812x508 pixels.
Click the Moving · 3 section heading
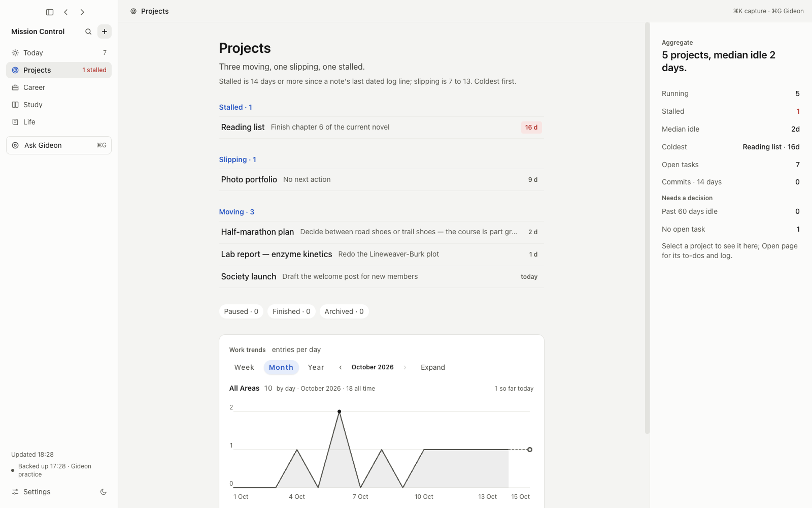(236, 212)
